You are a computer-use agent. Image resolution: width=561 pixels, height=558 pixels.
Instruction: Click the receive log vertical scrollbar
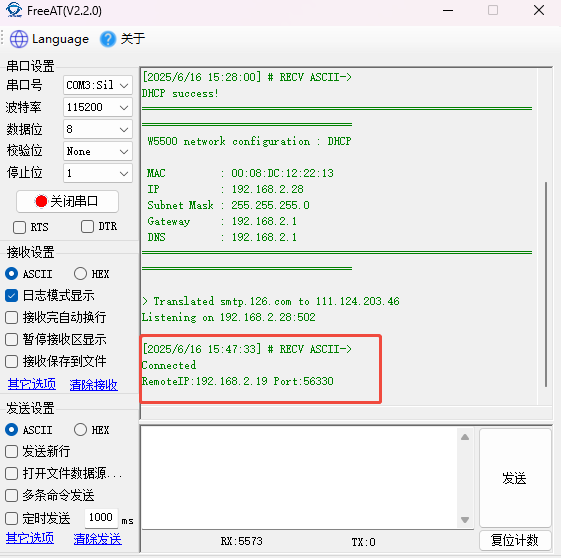point(546,284)
